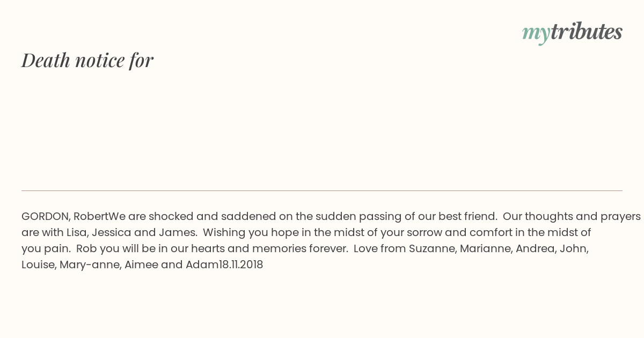Click the name 'Louise' on the last line

click(38, 265)
